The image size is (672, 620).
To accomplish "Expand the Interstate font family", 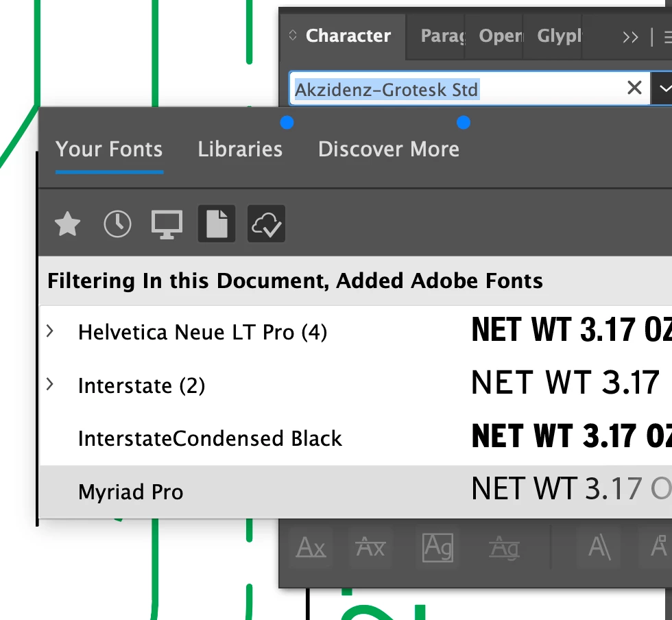I will tap(49, 384).
